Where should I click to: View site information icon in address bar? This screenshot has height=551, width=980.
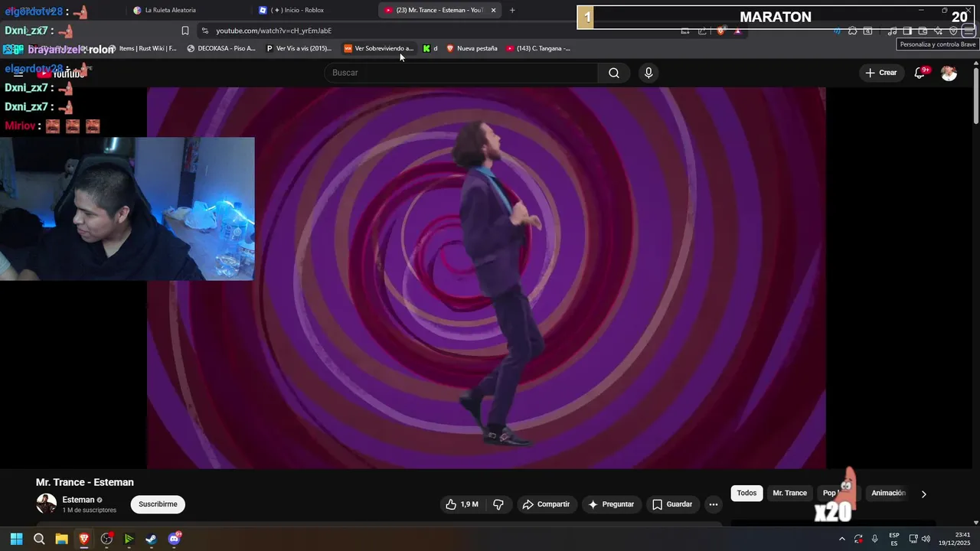(204, 31)
